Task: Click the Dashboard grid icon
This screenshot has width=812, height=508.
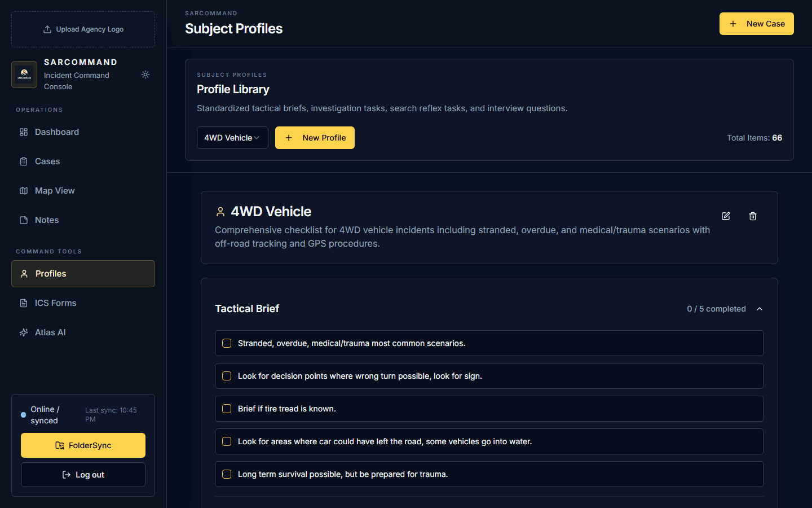Action: [24, 132]
